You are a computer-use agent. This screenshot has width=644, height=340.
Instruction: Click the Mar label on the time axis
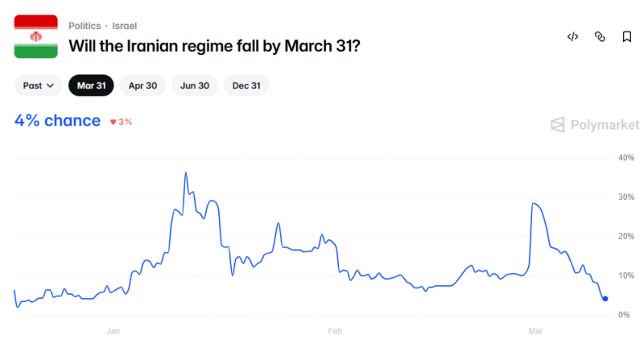click(535, 330)
